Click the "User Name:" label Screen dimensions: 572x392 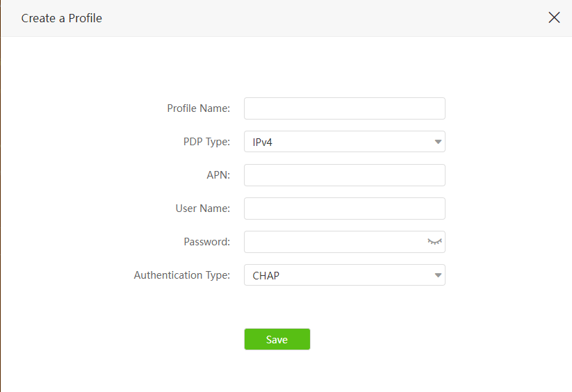coord(202,209)
